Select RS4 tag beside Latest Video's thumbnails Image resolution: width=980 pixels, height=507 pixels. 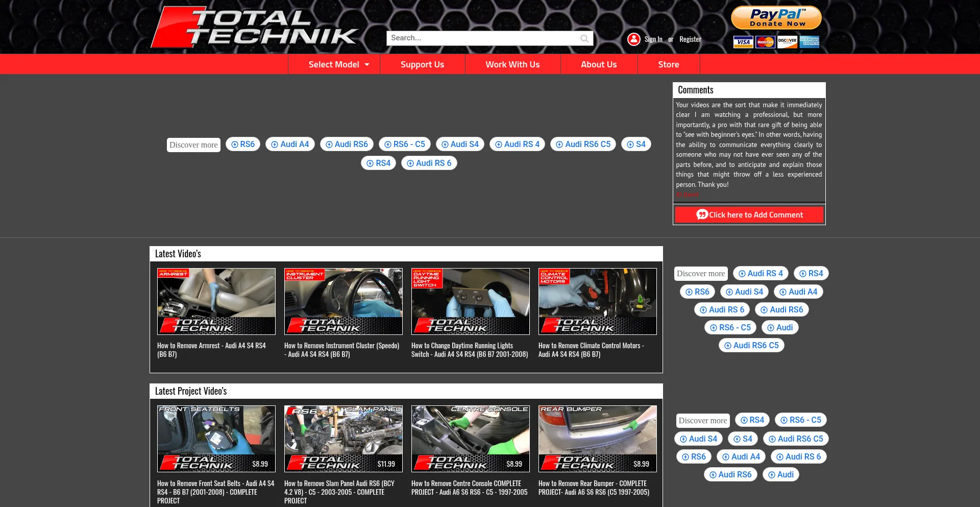pyautogui.click(x=811, y=274)
